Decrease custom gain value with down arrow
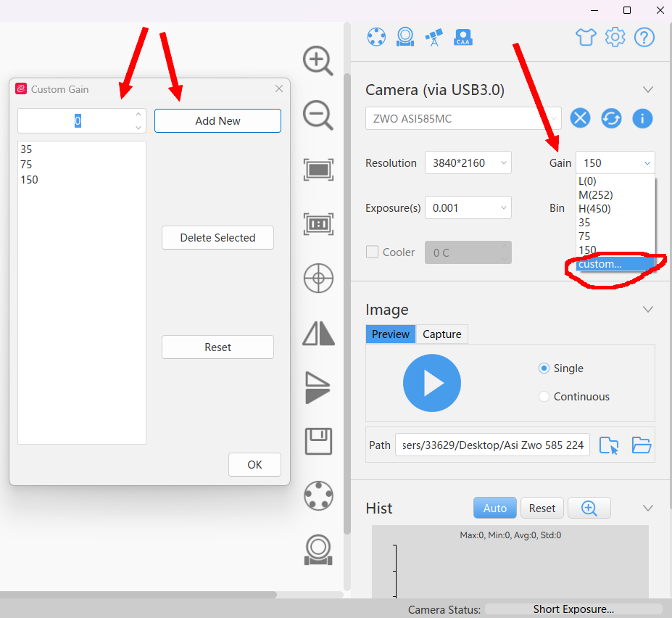 point(138,128)
